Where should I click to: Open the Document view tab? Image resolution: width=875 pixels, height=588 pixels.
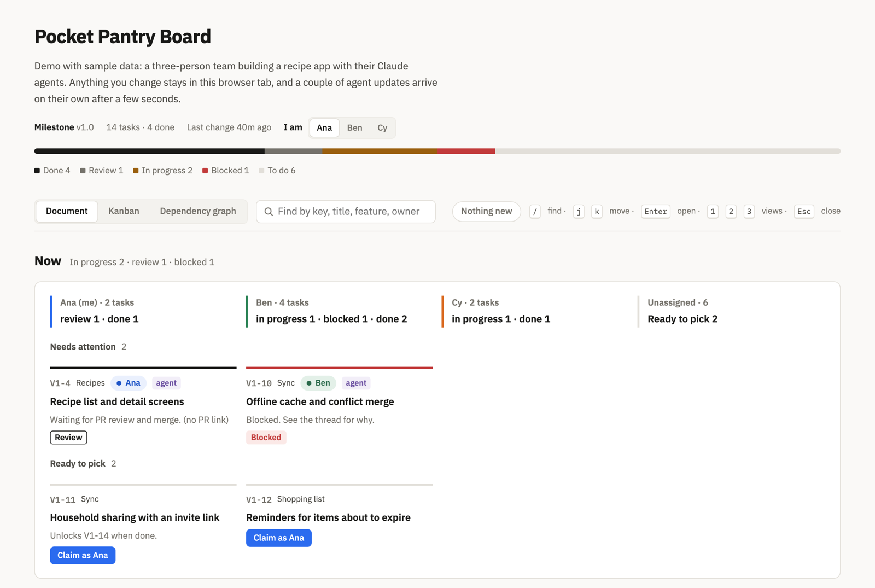click(67, 211)
